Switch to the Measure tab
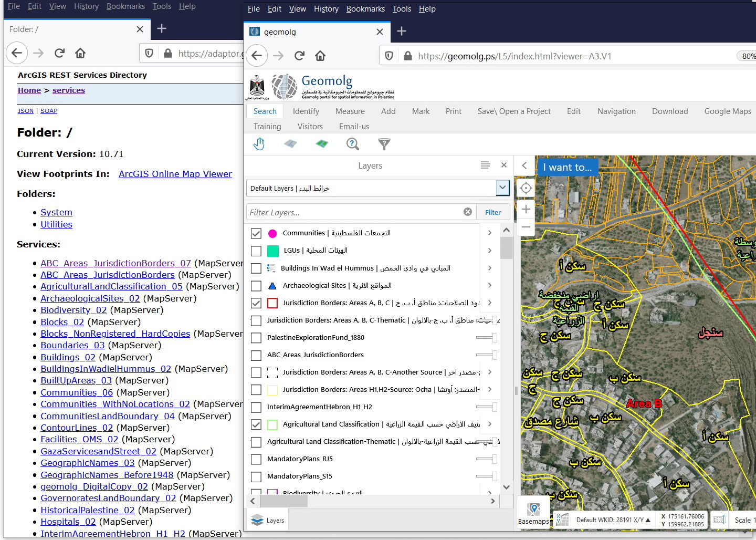The height and width of the screenshot is (540, 756). point(350,111)
